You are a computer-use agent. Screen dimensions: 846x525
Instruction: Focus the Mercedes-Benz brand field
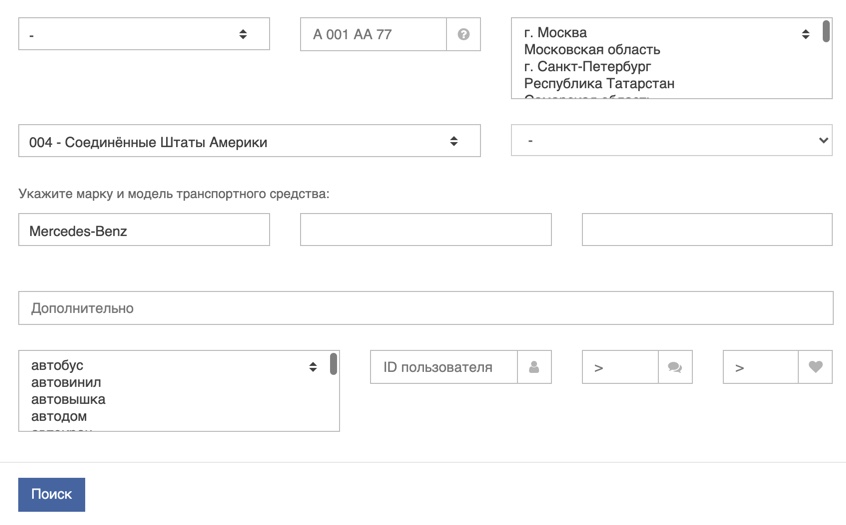coord(144,230)
